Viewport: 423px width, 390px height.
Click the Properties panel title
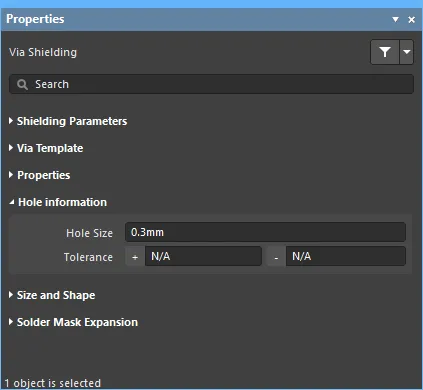pos(35,19)
